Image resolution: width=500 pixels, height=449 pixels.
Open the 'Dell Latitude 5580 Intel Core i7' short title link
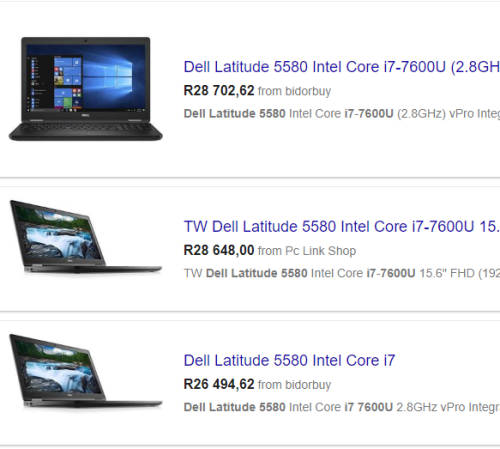[289, 360]
